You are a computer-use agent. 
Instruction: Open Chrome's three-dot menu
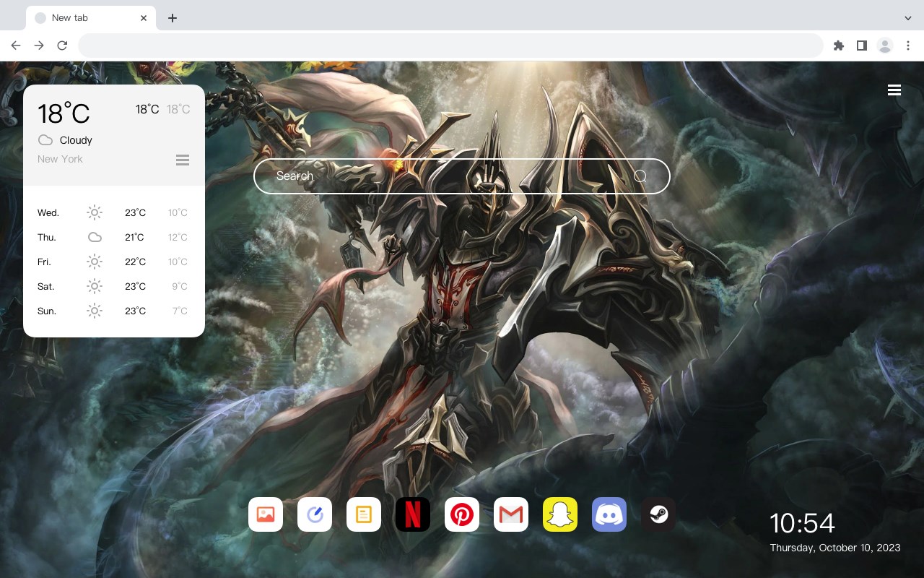(908, 46)
